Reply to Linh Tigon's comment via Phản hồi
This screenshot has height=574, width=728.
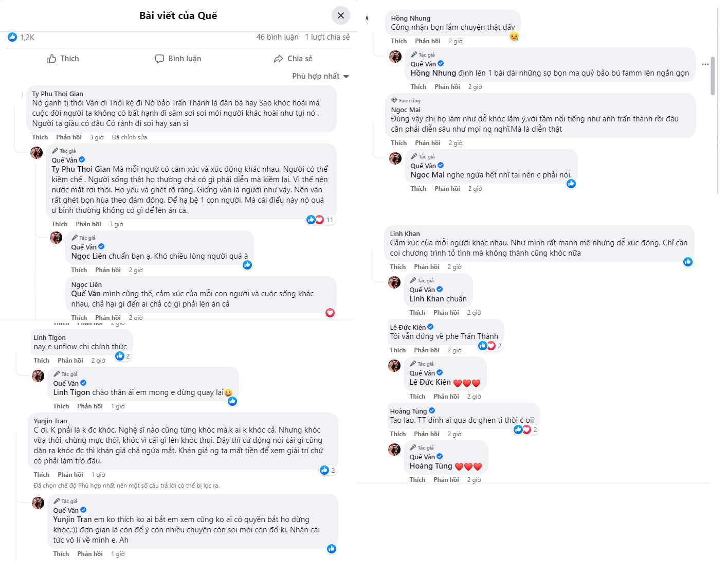coord(70,361)
